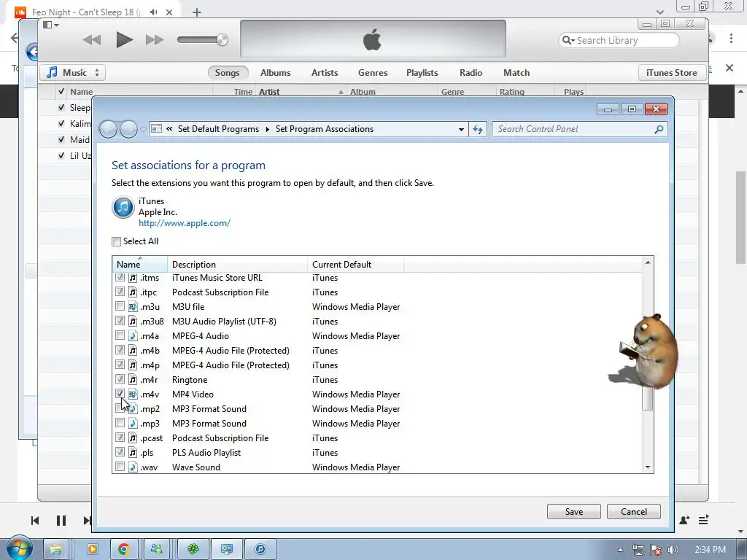Open the Radio tab in iTunes
The image size is (747, 560).
[x=471, y=73]
